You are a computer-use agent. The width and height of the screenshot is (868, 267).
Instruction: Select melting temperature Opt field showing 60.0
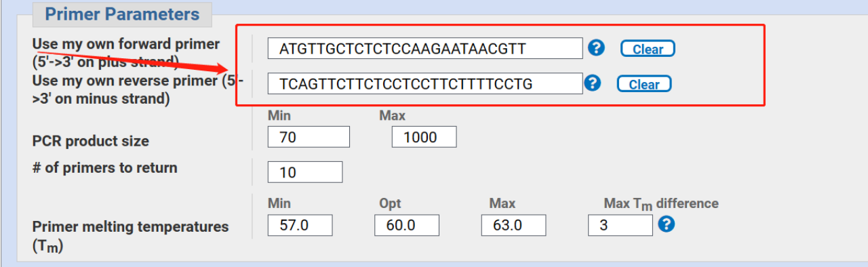pyautogui.click(x=407, y=226)
